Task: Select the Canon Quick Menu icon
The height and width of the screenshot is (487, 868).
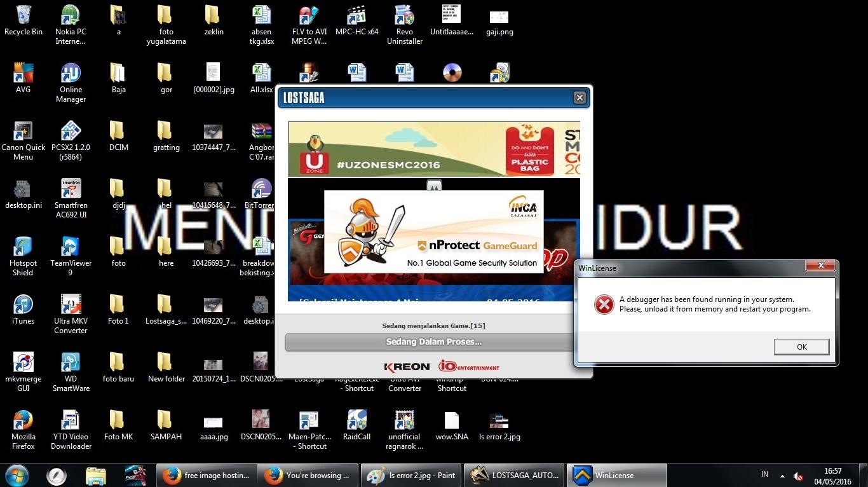Action: (24, 141)
